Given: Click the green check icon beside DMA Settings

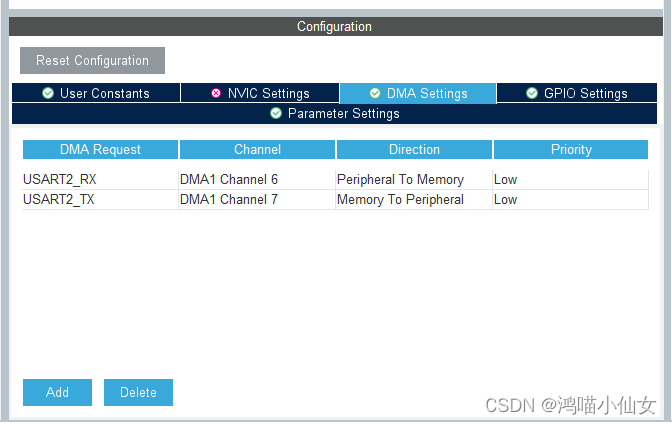Looking at the screenshot, I should [x=375, y=93].
